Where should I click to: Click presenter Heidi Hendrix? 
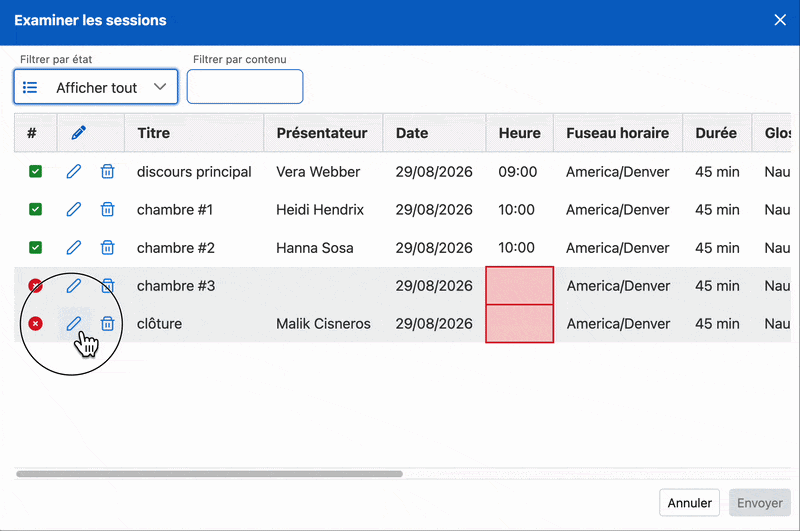tap(320, 210)
